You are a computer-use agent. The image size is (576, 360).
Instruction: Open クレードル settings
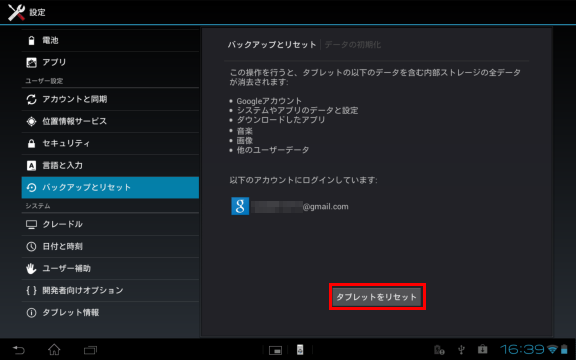tap(110, 224)
